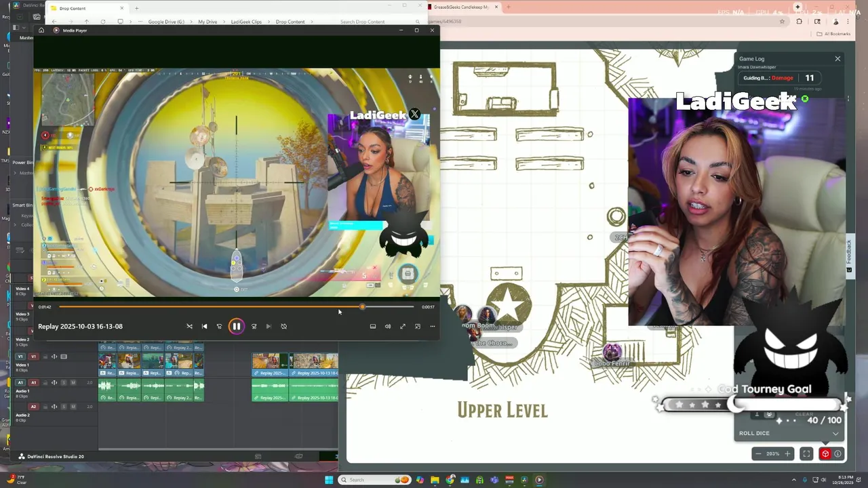868x488 pixels.
Task: Open map info icon button
Action: (x=838, y=454)
